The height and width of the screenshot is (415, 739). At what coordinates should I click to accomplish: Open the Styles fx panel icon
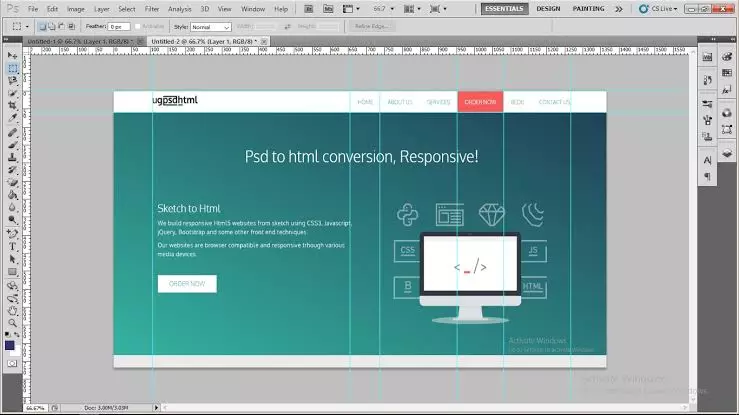tap(727, 90)
